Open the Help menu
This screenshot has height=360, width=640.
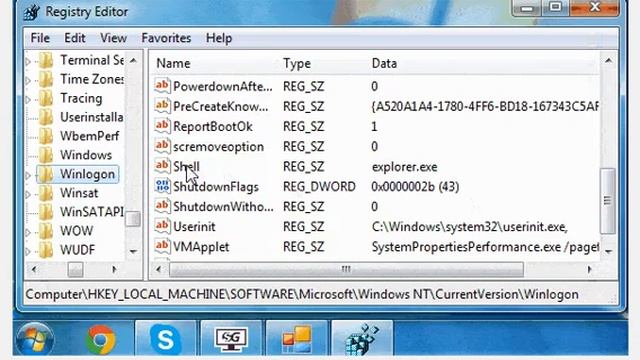point(219,38)
